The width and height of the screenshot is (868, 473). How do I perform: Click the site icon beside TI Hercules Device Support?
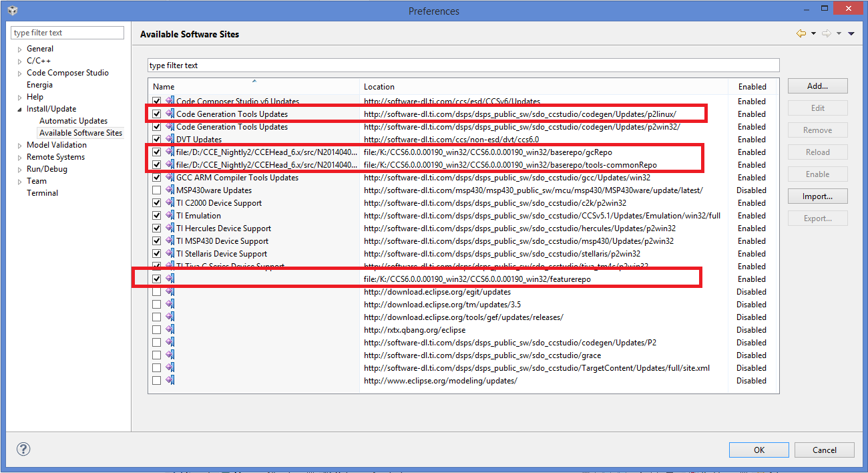click(x=170, y=228)
